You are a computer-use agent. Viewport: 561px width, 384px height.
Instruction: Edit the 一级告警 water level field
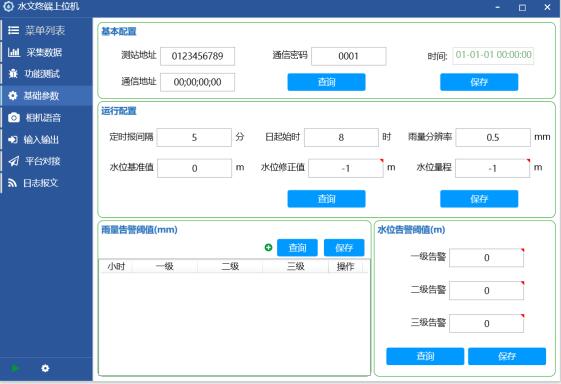487,258
